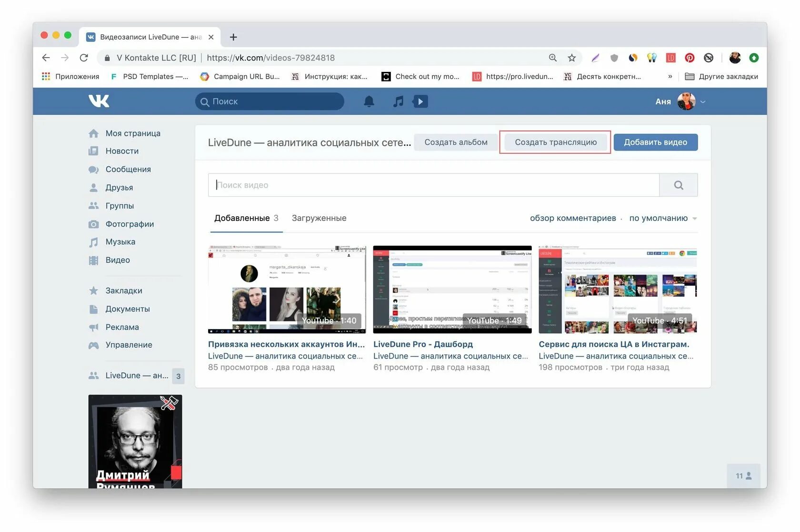Show more bookmarks with the chevron
The height and width of the screenshot is (532, 800).
point(670,76)
